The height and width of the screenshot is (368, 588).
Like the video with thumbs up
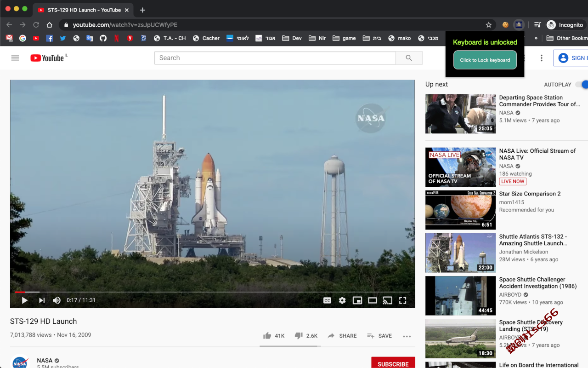274,336
